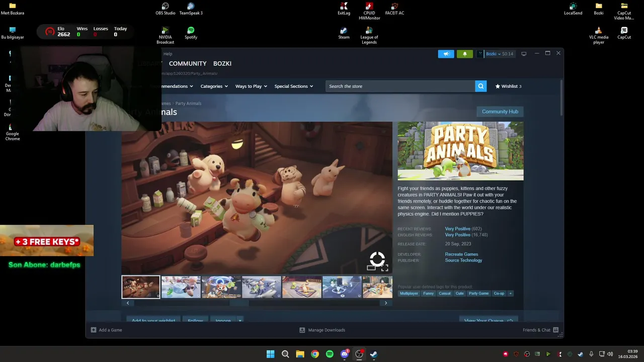
Task: Open ExitLag desktop shortcut
Action: coord(344,9)
